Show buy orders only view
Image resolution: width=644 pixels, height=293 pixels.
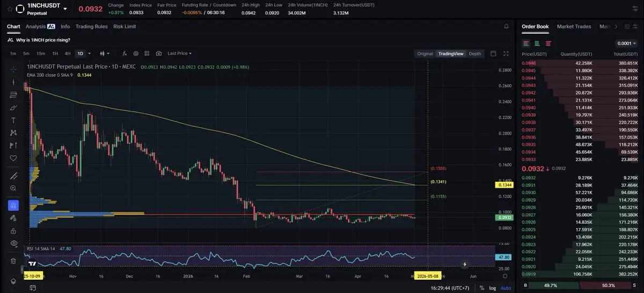(x=537, y=43)
